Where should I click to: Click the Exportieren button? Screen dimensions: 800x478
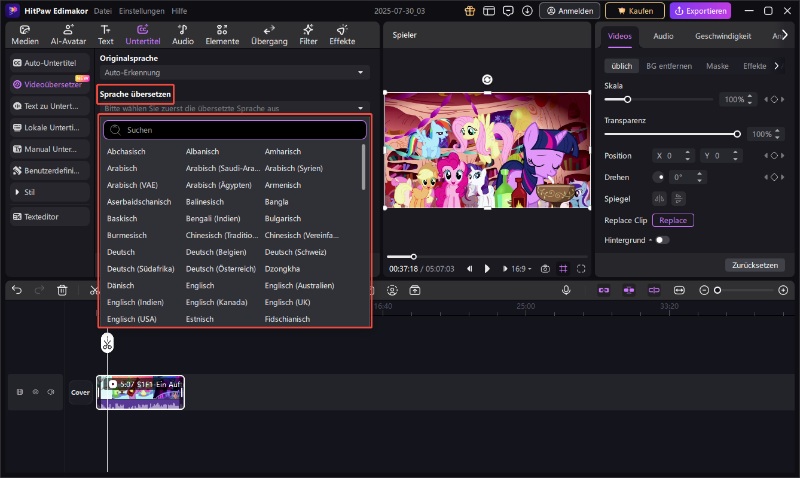[700, 11]
